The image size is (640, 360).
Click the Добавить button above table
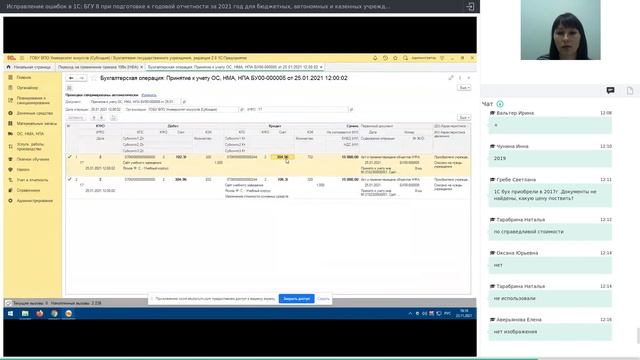[76, 118]
